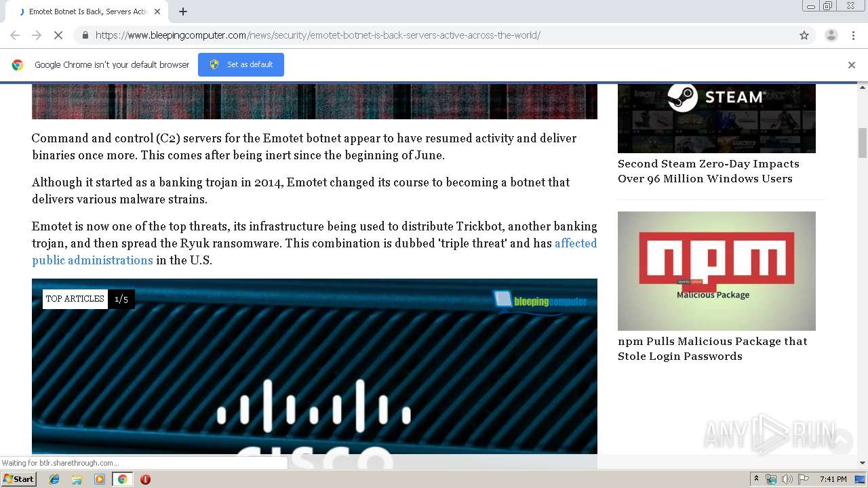Open Chrome three-dot menu
This screenshot has width=868, height=488.
tap(853, 35)
